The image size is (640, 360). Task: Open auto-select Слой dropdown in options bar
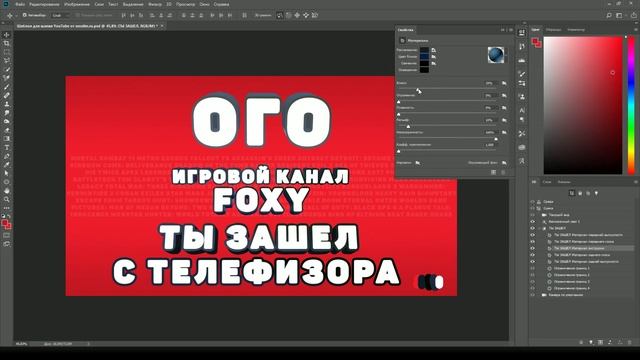61,16
